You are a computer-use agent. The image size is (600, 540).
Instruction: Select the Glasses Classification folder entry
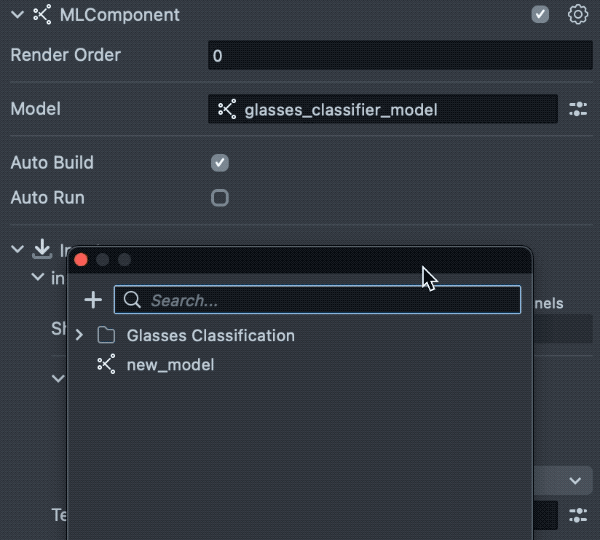pos(210,336)
